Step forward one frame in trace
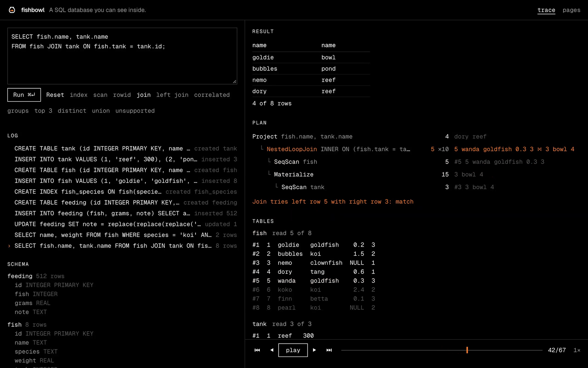 pos(314,350)
